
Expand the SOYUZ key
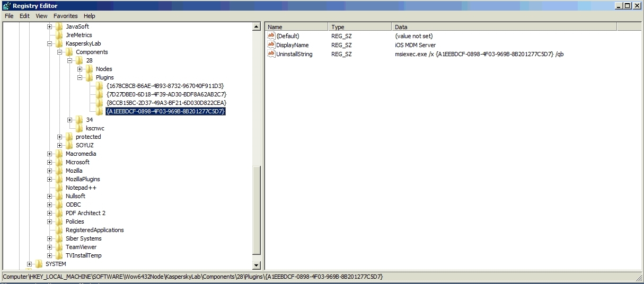[x=60, y=145]
